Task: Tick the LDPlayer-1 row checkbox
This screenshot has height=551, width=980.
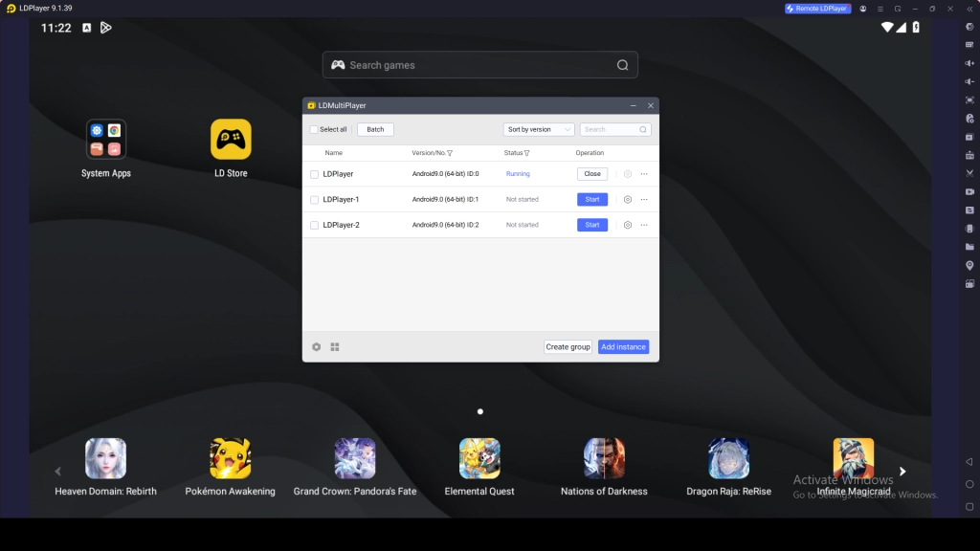Action: coord(314,200)
